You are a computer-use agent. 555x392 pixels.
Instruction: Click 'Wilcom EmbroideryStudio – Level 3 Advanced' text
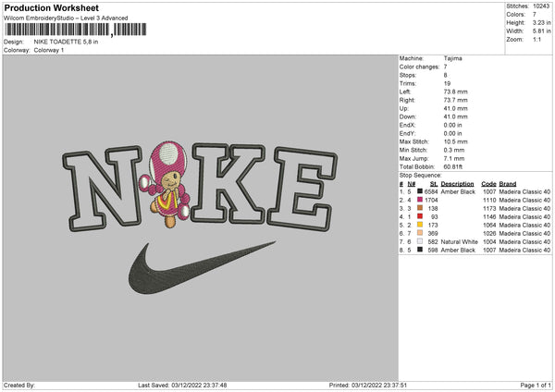66,18
